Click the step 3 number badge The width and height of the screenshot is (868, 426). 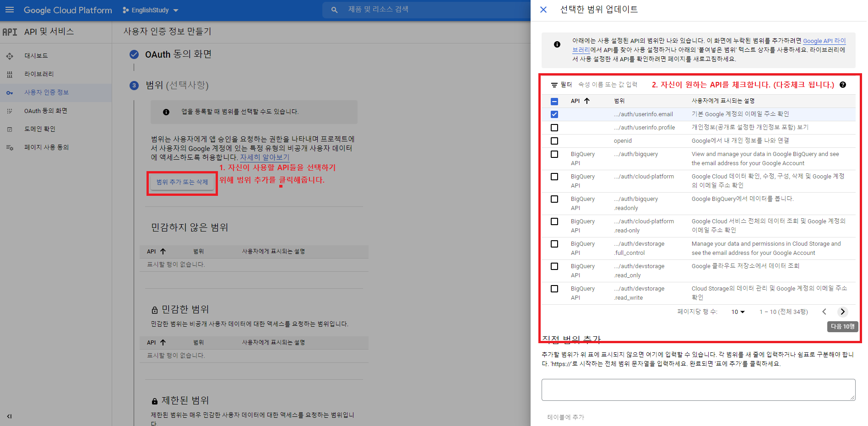134,85
